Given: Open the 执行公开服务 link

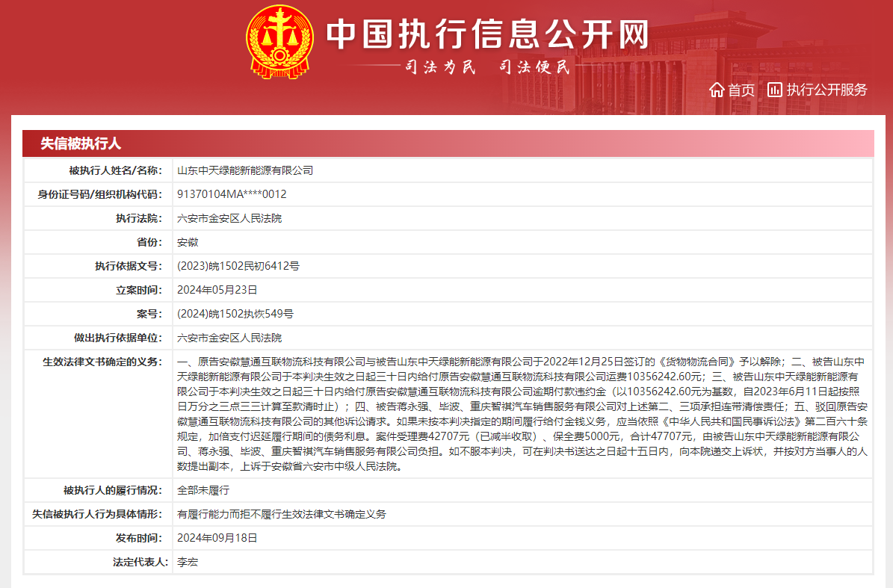Looking at the screenshot, I should coord(826,90).
